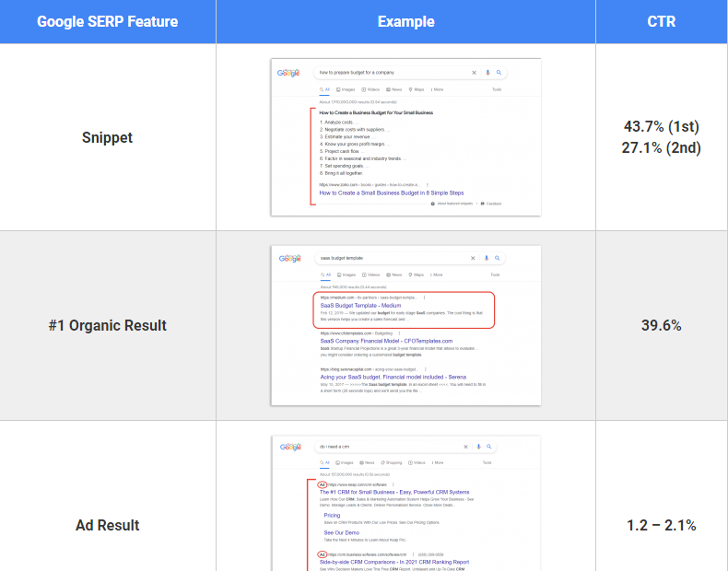Open More dropdown in 'do i need a crm' search tabs
The height and width of the screenshot is (571, 728).
[x=438, y=462]
